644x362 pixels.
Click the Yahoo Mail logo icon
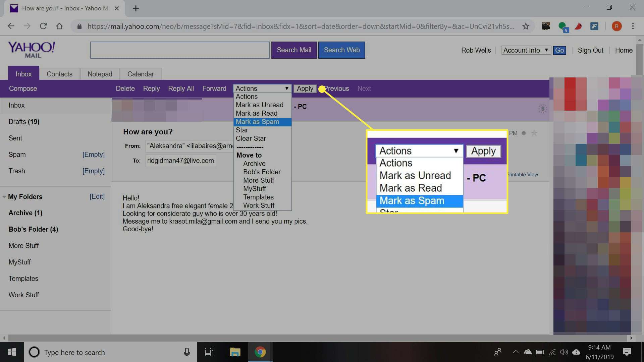pos(32,50)
